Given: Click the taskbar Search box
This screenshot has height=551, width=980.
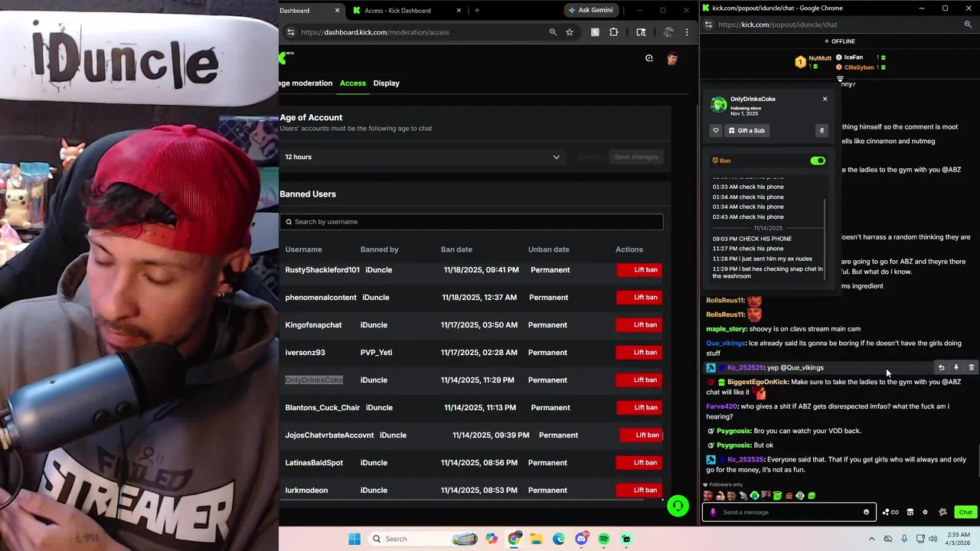Looking at the screenshot, I should (x=423, y=539).
